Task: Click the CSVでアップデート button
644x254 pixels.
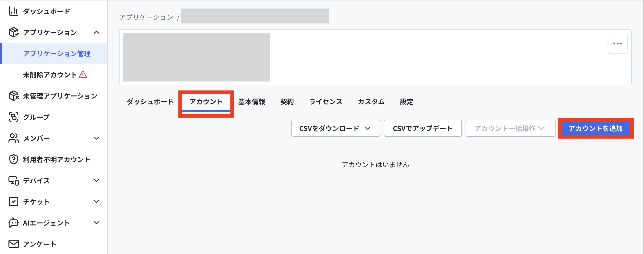Action: 423,128
